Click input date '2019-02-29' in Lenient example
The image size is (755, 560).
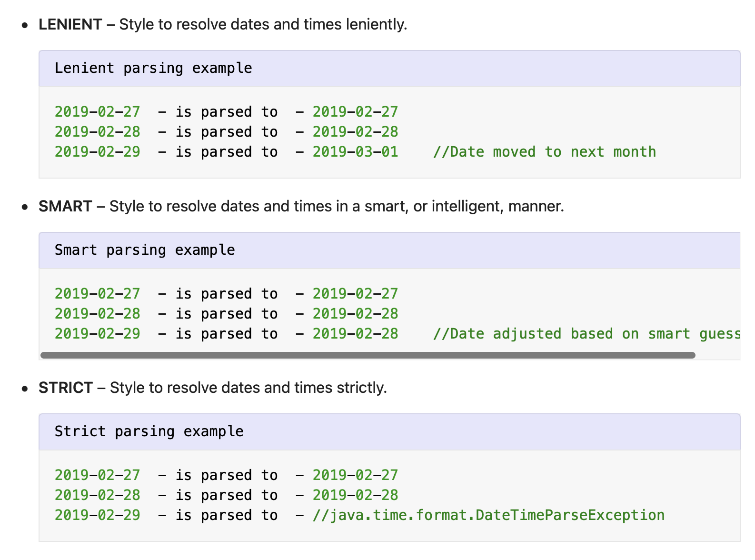(98, 152)
